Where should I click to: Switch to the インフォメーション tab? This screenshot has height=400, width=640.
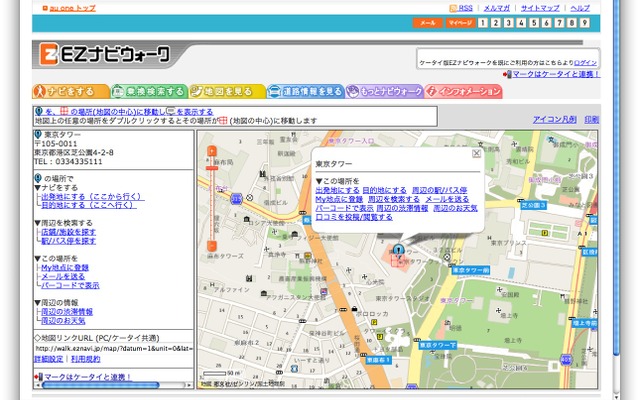tap(463, 91)
